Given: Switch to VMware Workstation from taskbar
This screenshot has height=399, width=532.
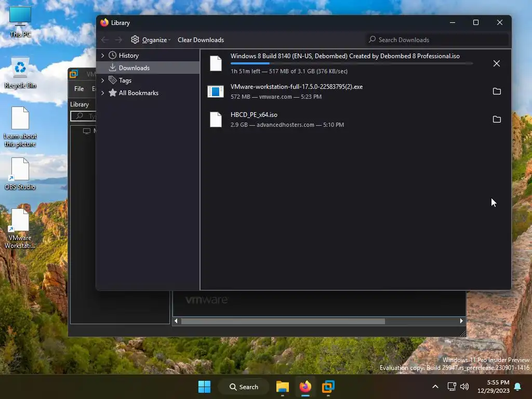Looking at the screenshot, I should (328, 387).
